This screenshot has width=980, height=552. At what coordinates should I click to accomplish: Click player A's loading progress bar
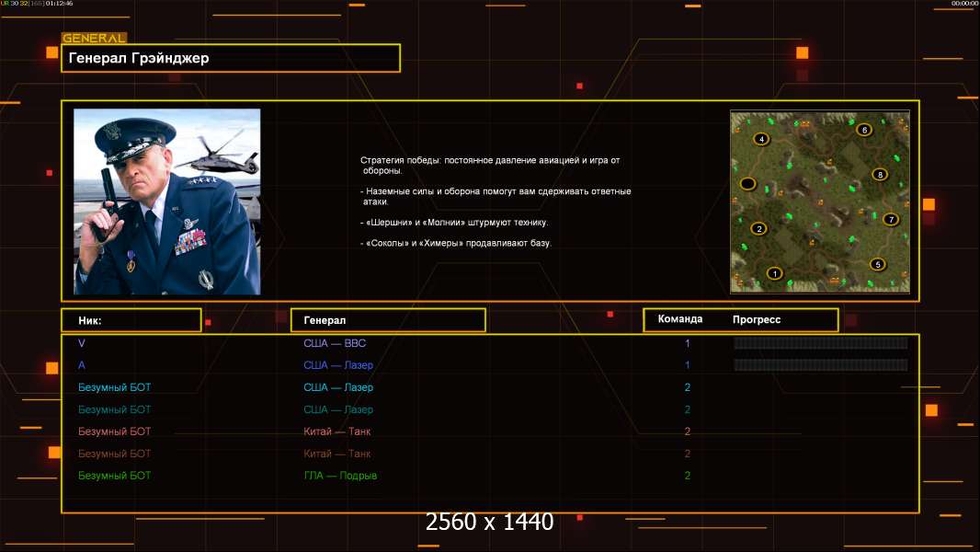click(820, 365)
